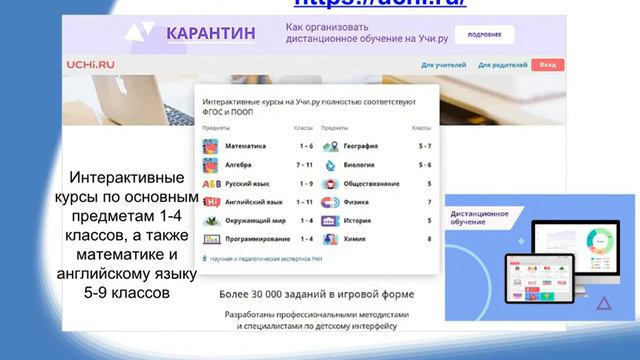640x360 pixels.
Task: Click the Физика magnet icon
Action: (x=330, y=202)
